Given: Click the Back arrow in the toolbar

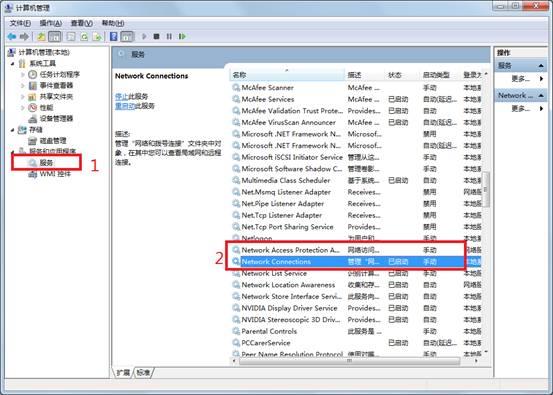Looking at the screenshot, I should 12,36.
